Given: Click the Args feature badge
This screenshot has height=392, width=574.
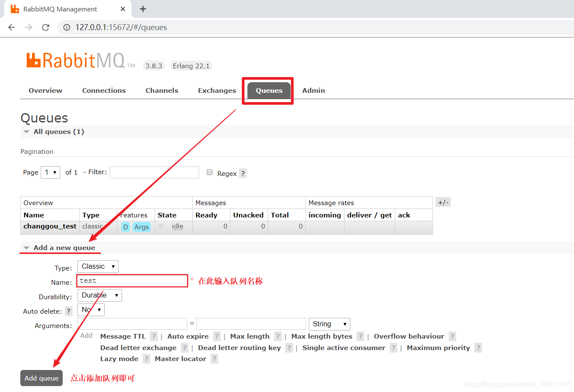Looking at the screenshot, I should coord(141,227).
